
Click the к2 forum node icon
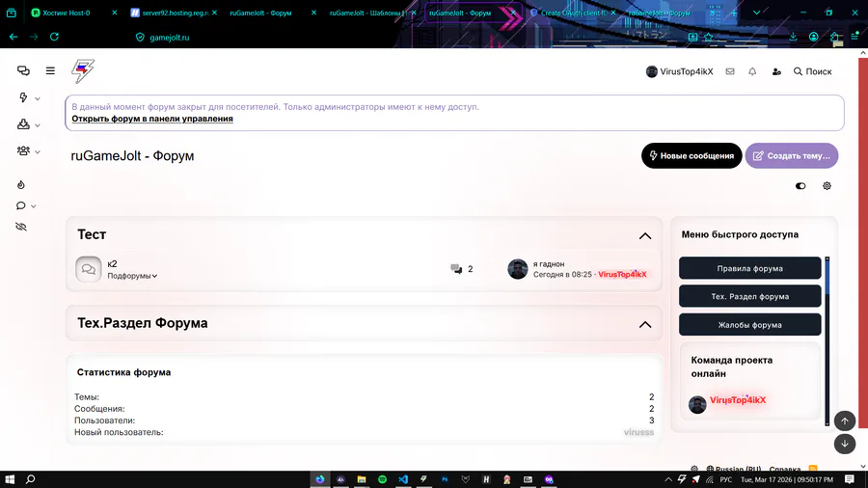tap(89, 269)
